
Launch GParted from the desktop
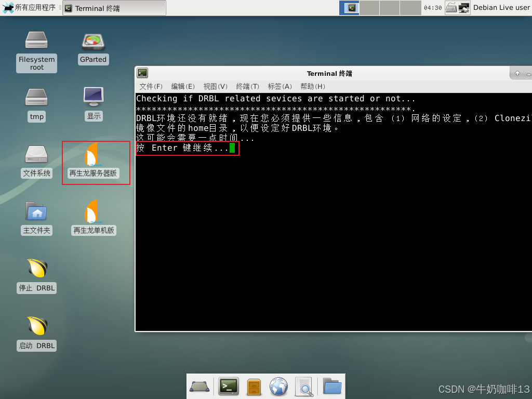point(93,49)
